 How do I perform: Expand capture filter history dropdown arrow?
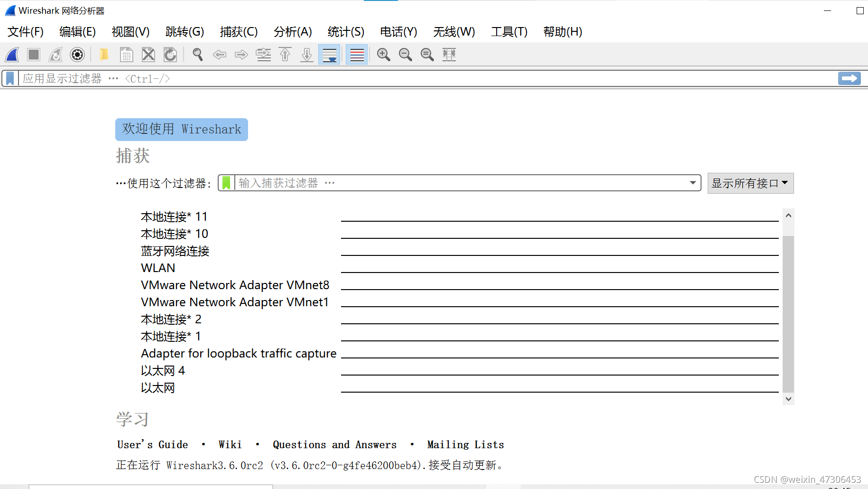[x=693, y=183]
